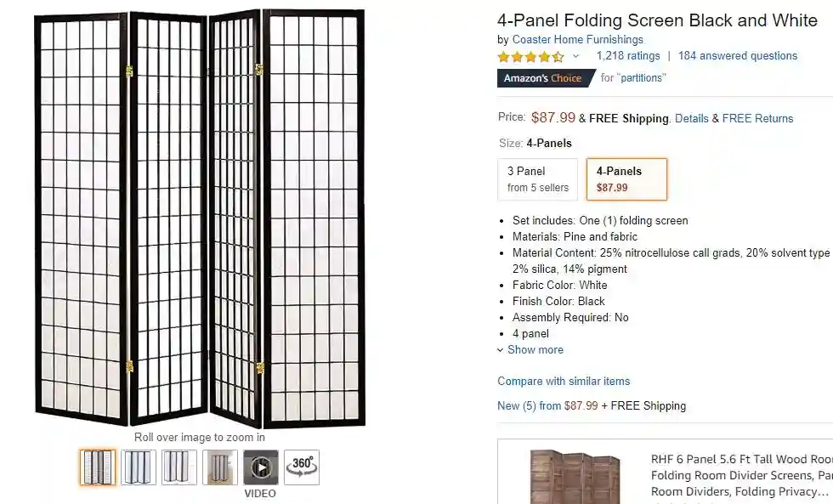Open the 360° view icon
833x504 pixels.
[302, 467]
